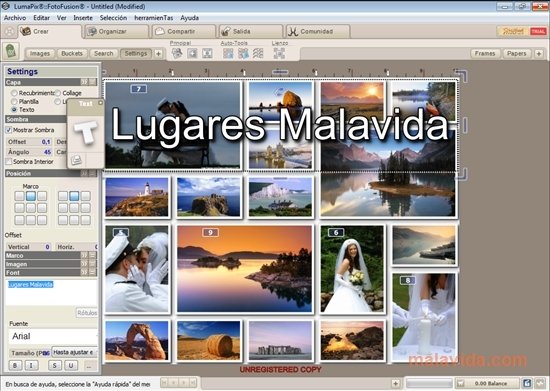Image resolution: width=550 pixels, height=391 pixels.
Task: Switch to the Compartir tab
Action: (184, 31)
